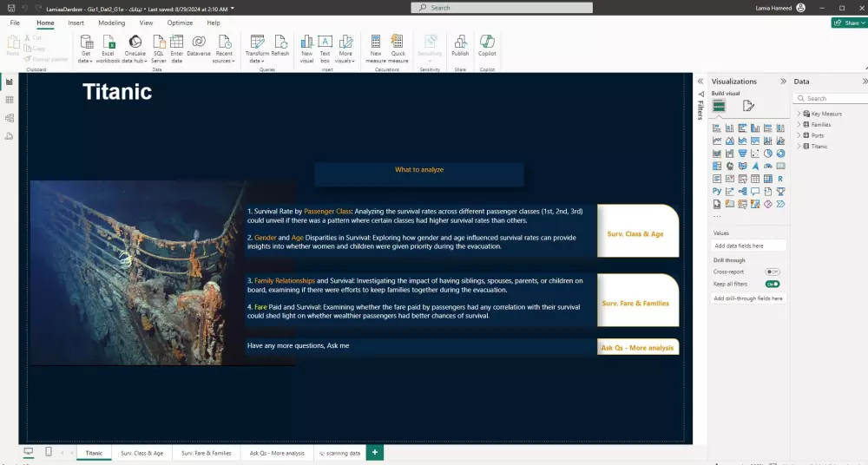
Task: Click the green Share button
Action: 849,23
